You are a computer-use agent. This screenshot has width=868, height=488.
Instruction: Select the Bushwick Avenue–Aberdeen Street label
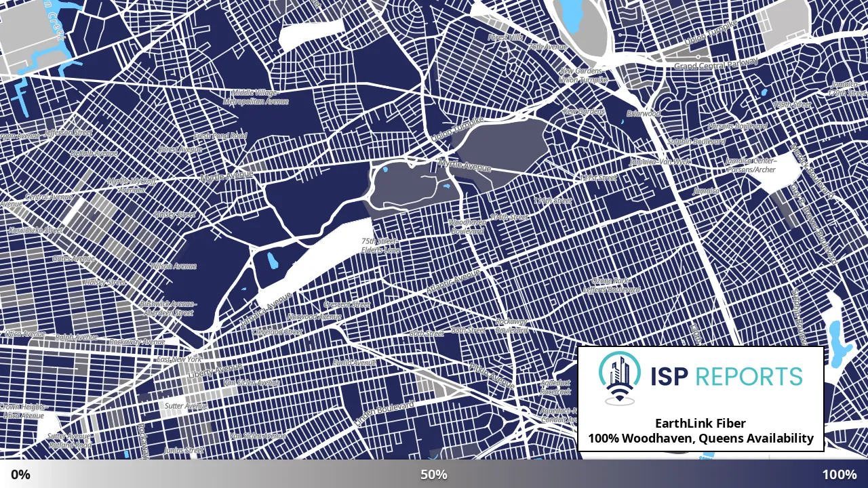pos(167,308)
